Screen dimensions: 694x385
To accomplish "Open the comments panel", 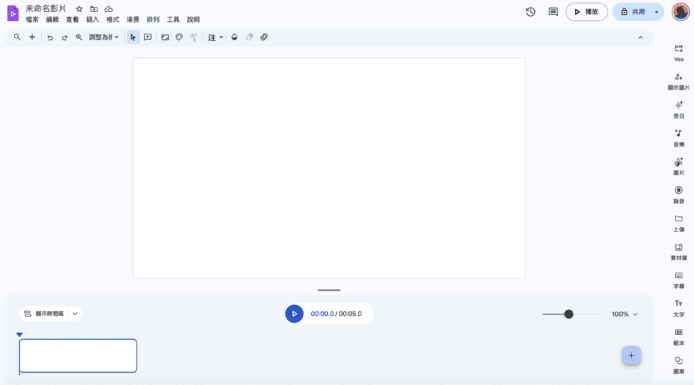I will tap(553, 12).
